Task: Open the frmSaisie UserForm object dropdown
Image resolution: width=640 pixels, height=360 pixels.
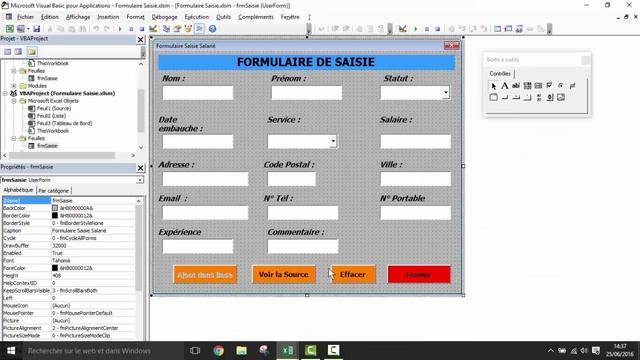Action: coord(140,180)
